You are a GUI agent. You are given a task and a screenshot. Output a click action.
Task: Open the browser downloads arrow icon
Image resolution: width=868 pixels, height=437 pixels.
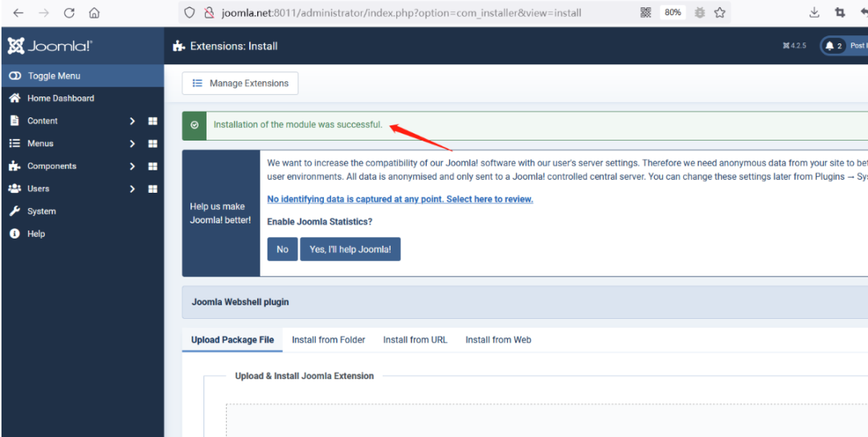pyautogui.click(x=814, y=12)
